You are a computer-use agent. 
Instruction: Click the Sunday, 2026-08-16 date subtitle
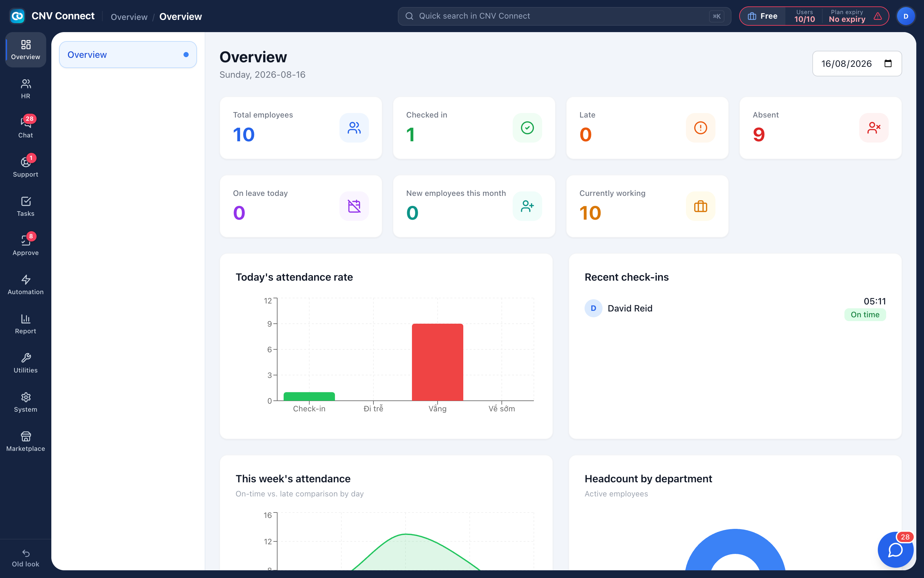click(262, 74)
